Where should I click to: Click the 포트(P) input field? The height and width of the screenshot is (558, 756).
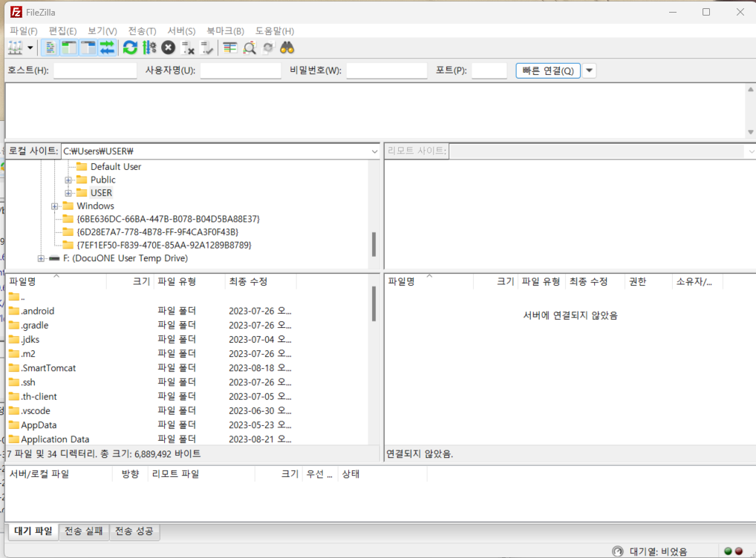489,70
